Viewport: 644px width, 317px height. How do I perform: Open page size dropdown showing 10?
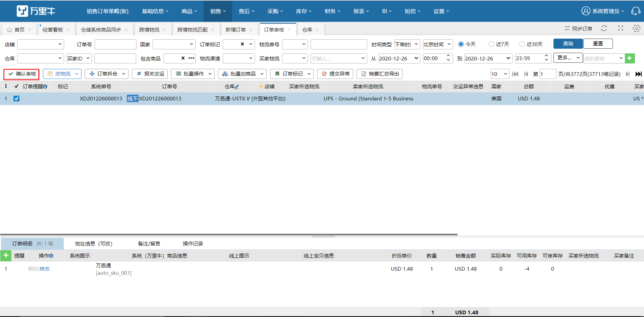pyautogui.click(x=500, y=74)
